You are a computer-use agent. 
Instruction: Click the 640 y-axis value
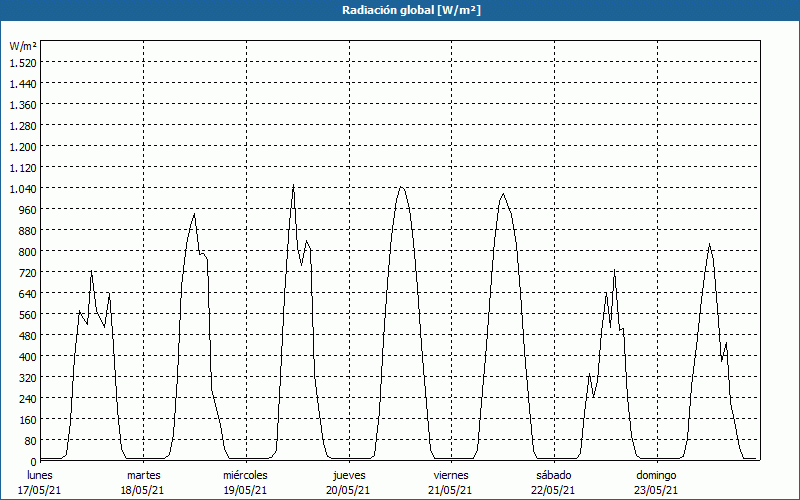pyautogui.click(x=27, y=293)
